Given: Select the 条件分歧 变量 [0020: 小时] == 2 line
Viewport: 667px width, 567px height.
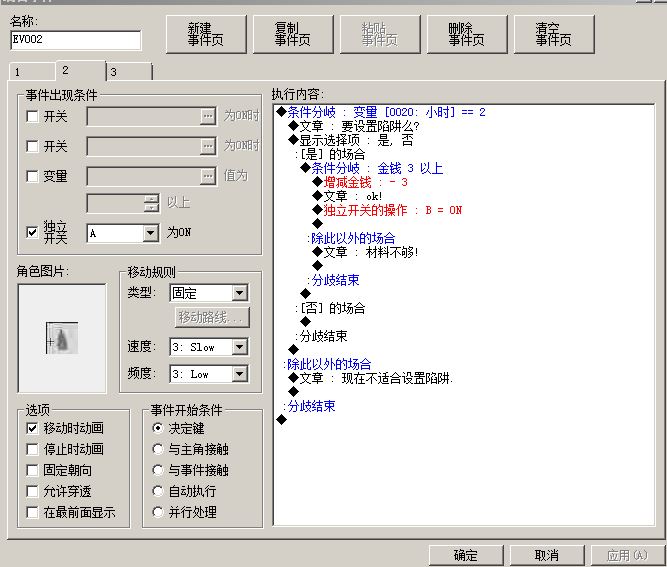Looking at the screenshot, I should click(381, 112).
